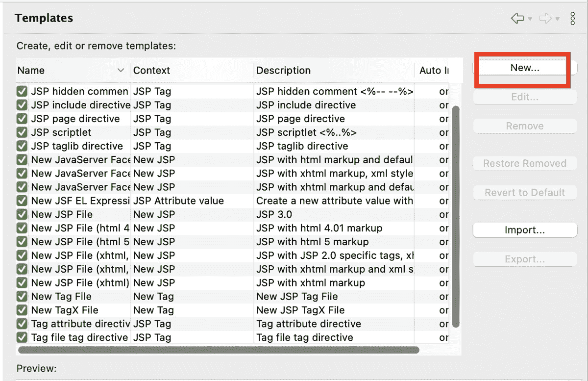Click the Import... button
Viewport: 588px width, 381px height.
525,230
